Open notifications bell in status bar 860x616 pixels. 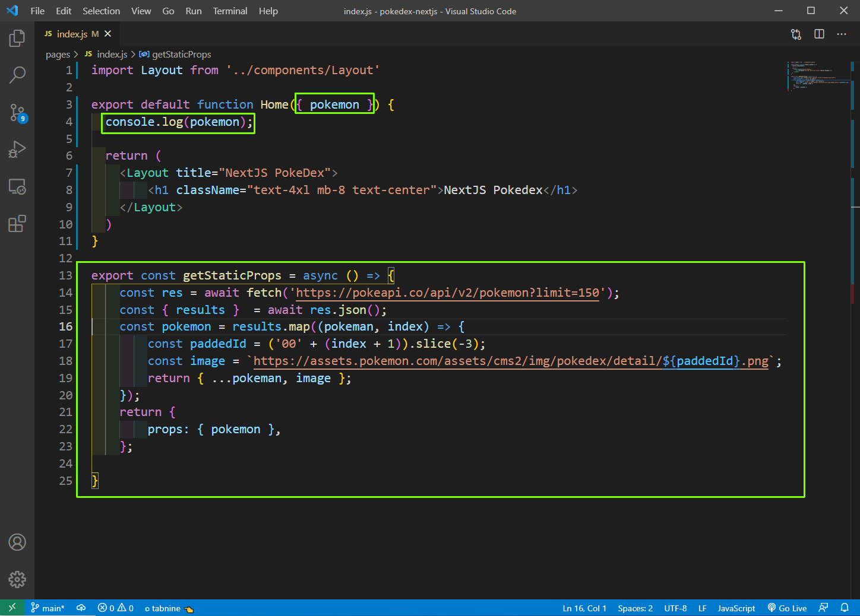[845, 608]
